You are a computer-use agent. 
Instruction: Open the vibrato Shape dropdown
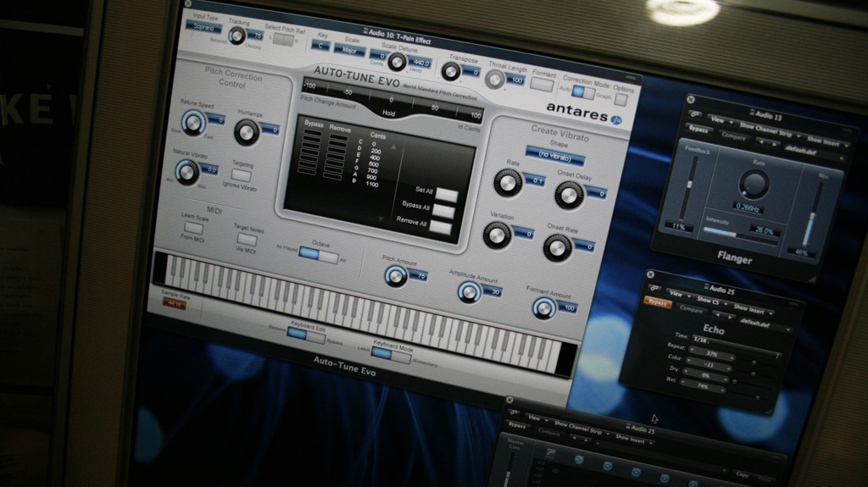[x=555, y=156]
